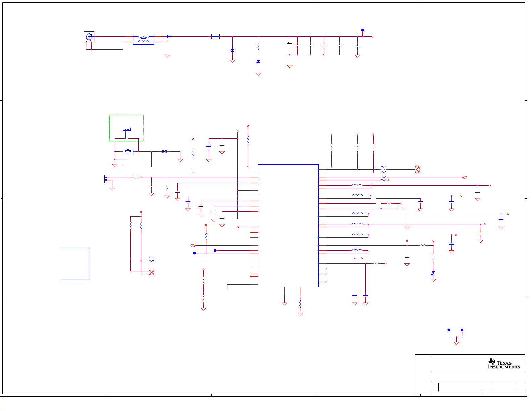Viewport: 532px width, 411px height.
Task: Select the common-mode choke with two coils
Action: [144, 39]
